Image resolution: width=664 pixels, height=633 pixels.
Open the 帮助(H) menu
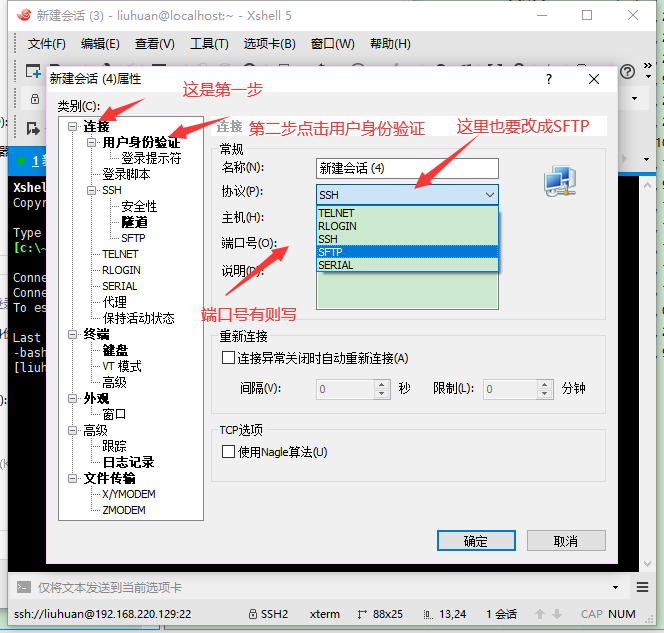(x=390, y=44)
